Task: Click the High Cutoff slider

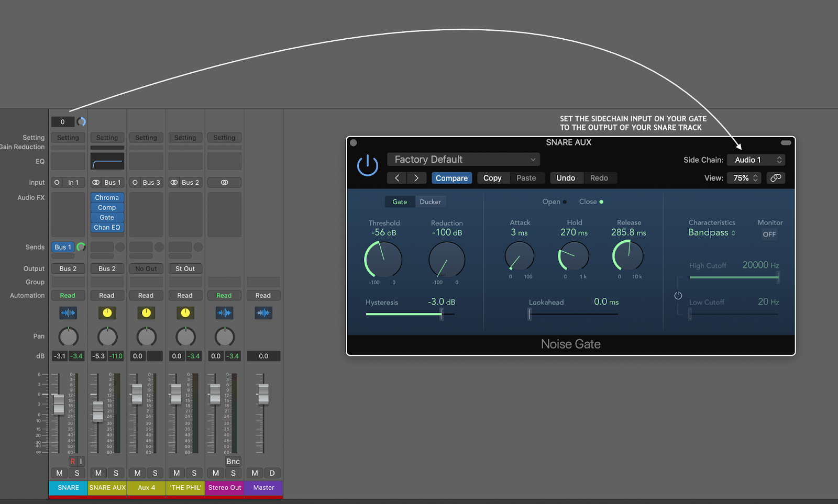Action: 734,277
